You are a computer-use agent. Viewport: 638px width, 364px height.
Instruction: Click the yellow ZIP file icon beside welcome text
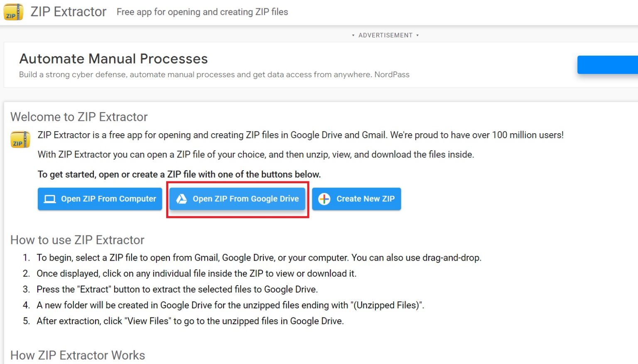point(20,139)
